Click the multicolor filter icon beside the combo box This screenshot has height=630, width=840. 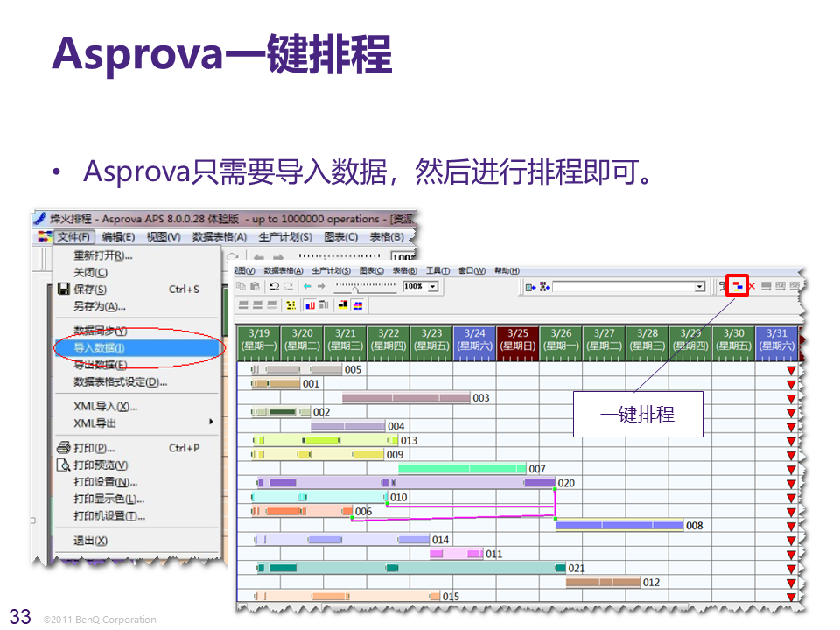click(x=545, y=287)
